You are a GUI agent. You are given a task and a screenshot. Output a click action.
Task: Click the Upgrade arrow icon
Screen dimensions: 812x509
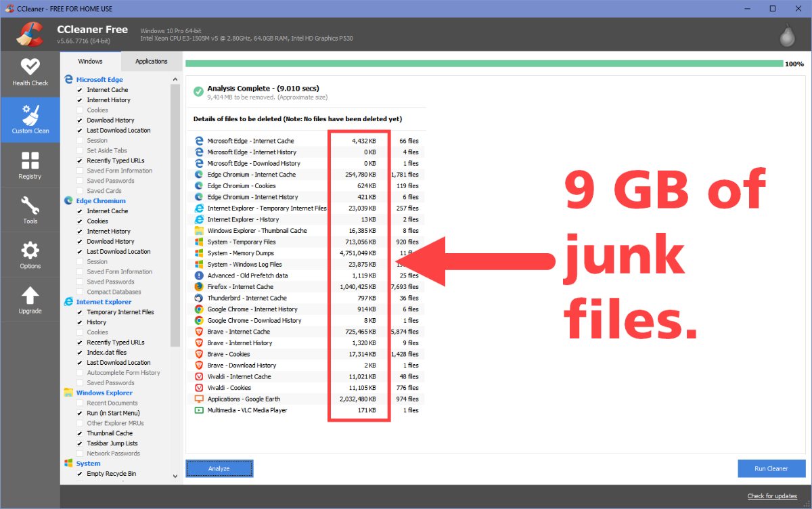30,295
